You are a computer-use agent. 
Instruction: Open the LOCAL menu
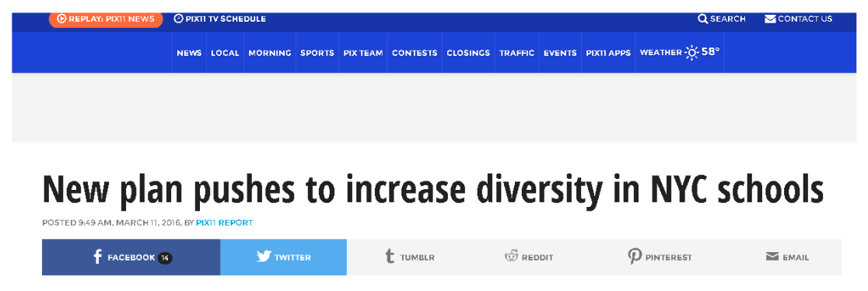[x=225, y=53]
